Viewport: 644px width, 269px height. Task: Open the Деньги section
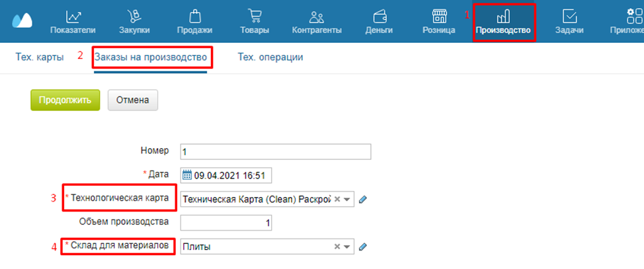click(379, 22)
